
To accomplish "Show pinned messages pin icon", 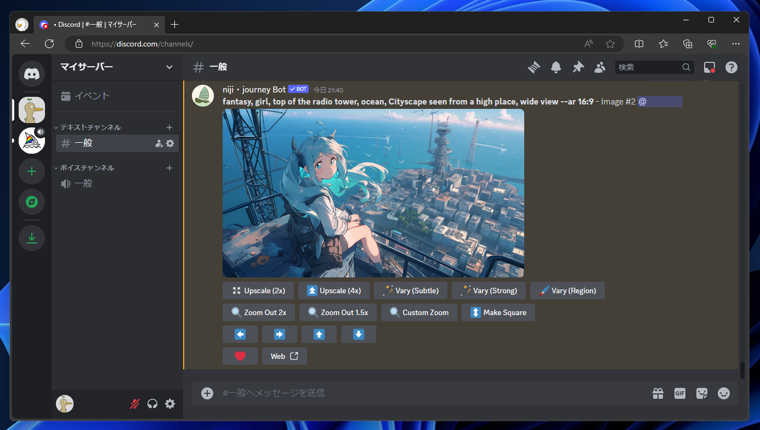I will (x=578, y=67).
